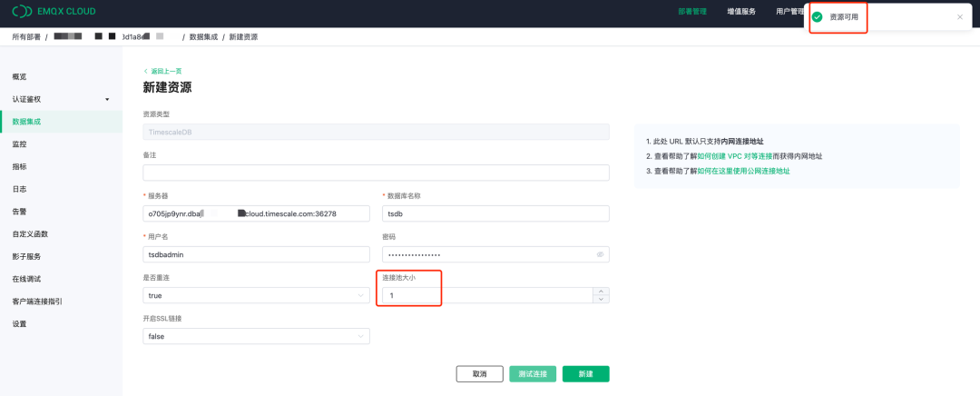The height and width of the screenshot is (396, 980).
Task: Click 新建资源 breadcrumb text
Action: (243, 37)
